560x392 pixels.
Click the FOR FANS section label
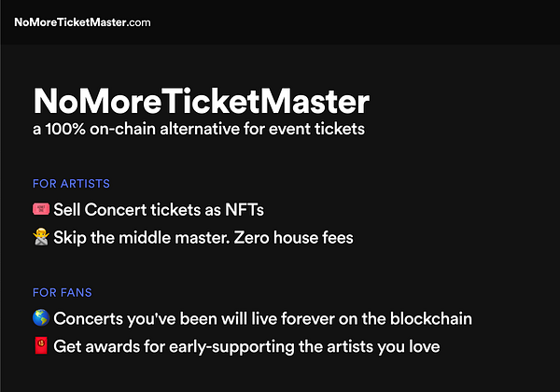[62, 293]
